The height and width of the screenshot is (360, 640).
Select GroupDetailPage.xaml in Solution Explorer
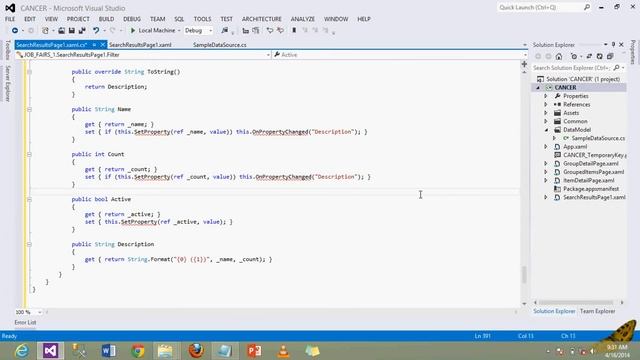click(x=591, y=164)
